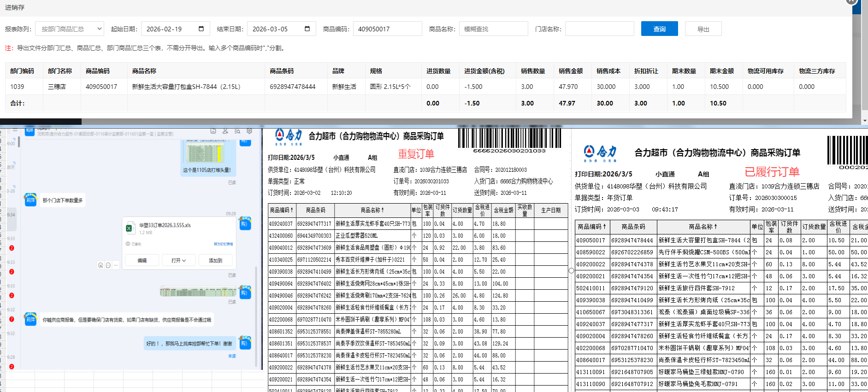Open the spreadsheet image thumbnail in chat

198,292
